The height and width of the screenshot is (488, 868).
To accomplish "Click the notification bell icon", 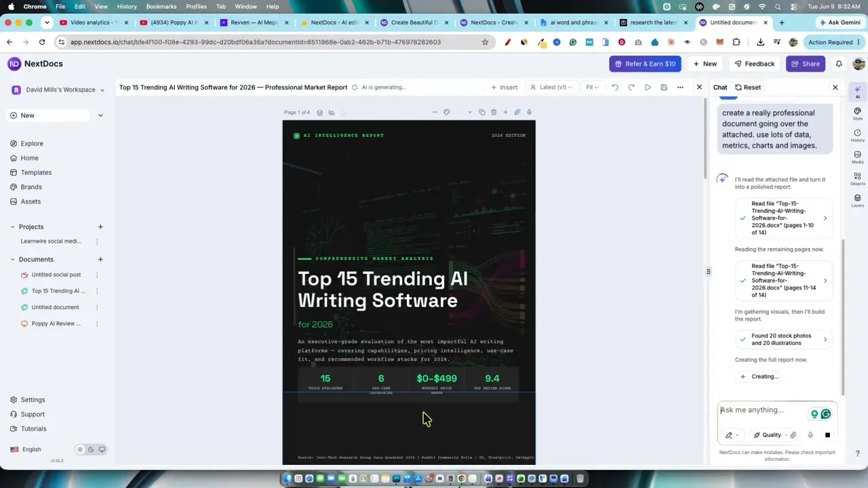I will [839, 64].
